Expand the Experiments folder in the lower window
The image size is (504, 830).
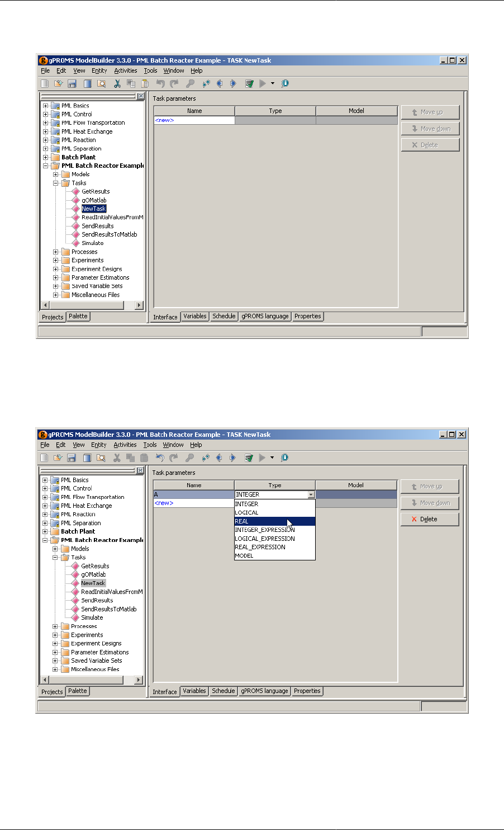coord(55,635)
